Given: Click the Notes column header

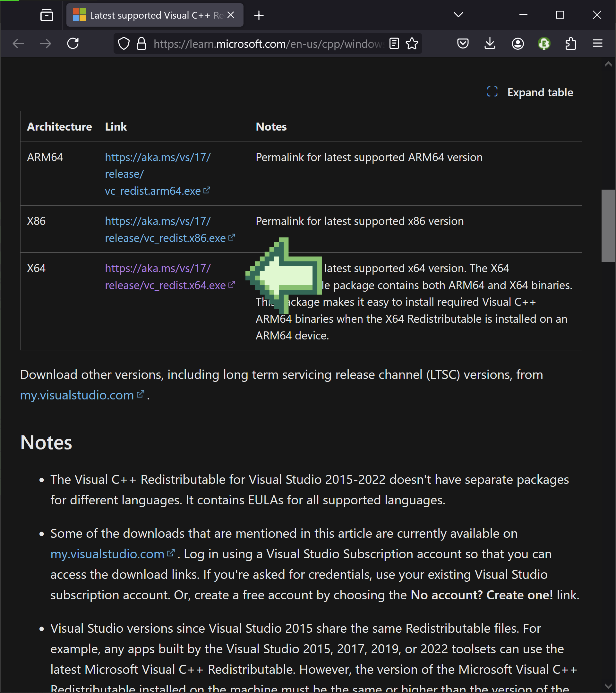Looking at the screenshot, I should pos(271,127).
